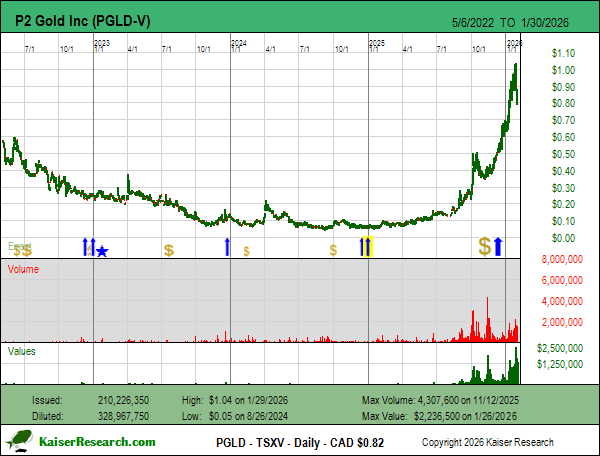This screenshot has height=456, width=600.
Task: Click the PGLD - TSXV - Daily - CAD $0.82 caption
Action: pos(300,443)
